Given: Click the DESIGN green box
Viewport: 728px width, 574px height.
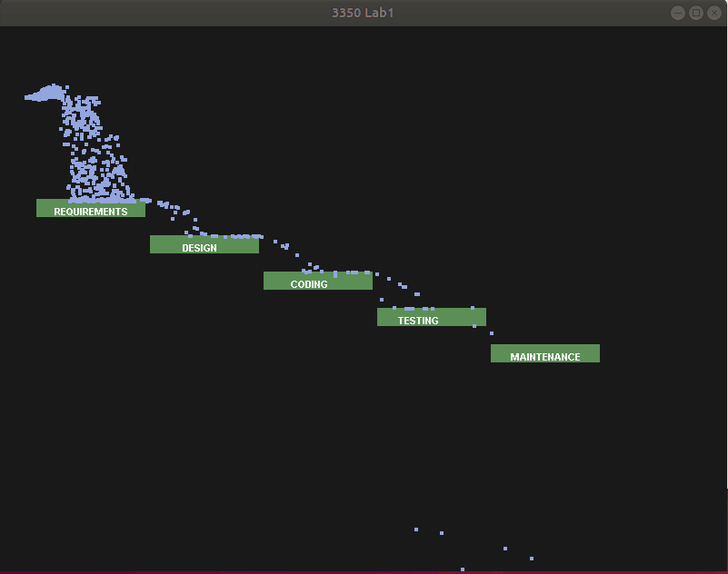Looking at the screenshot, I should 204,244.
